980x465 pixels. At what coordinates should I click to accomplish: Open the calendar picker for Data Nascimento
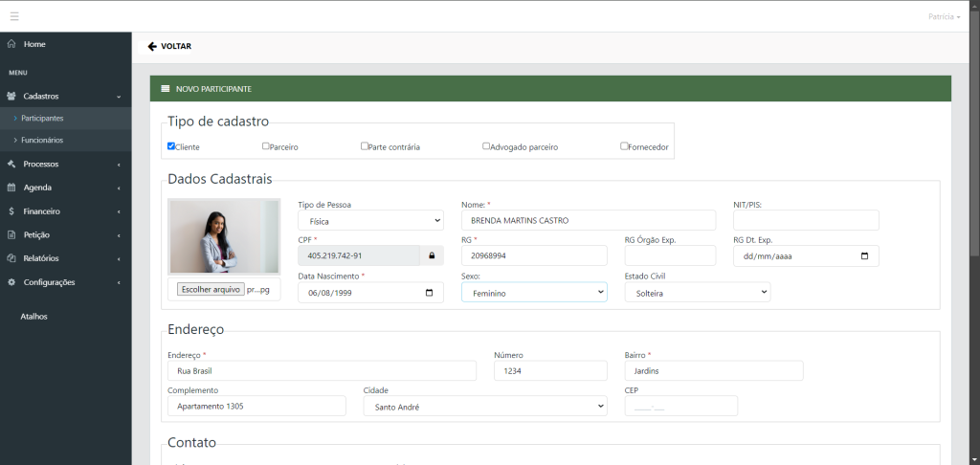pyautogui.click(x=429, y=293)
